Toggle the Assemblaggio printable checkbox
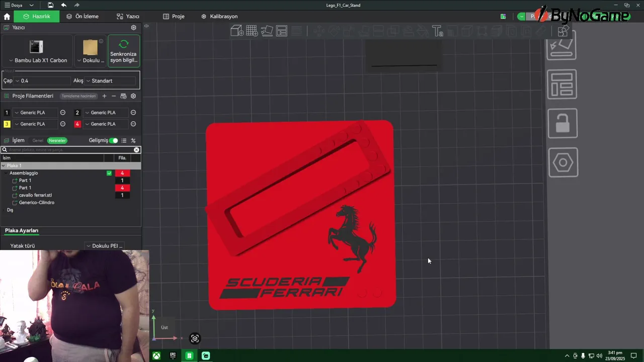Viewport: 644px width, 362px height. pos(109,173)
